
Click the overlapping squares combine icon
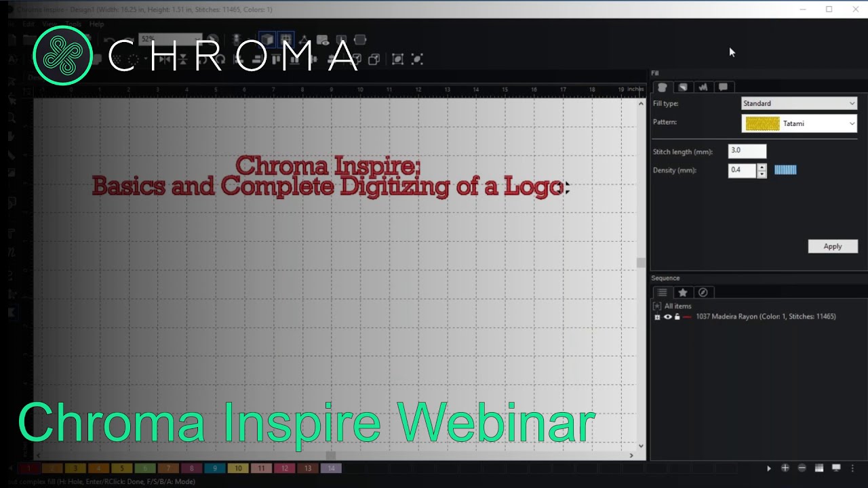374,60
